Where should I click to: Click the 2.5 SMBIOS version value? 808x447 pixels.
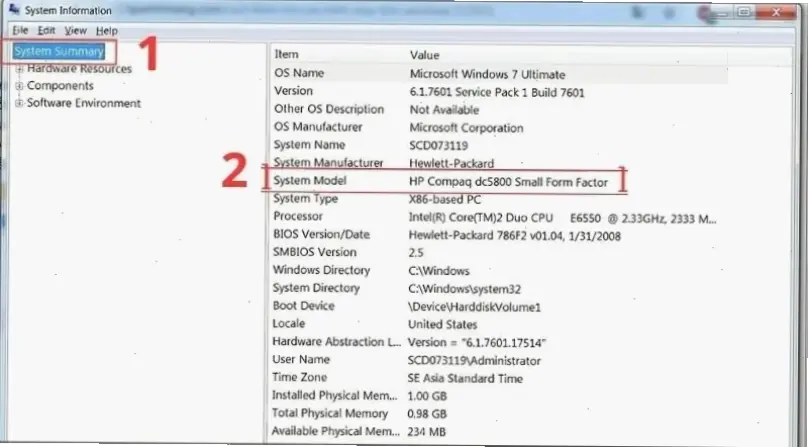click(416, 253)
